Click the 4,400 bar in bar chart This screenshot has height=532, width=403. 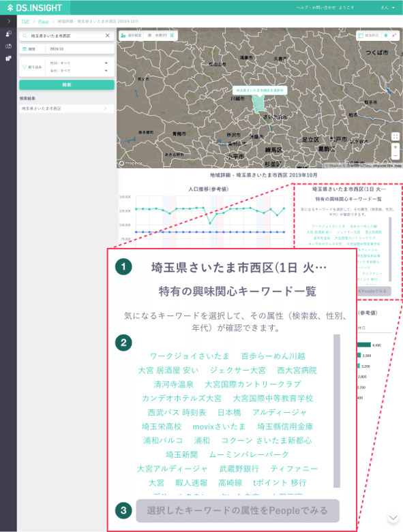364,345
